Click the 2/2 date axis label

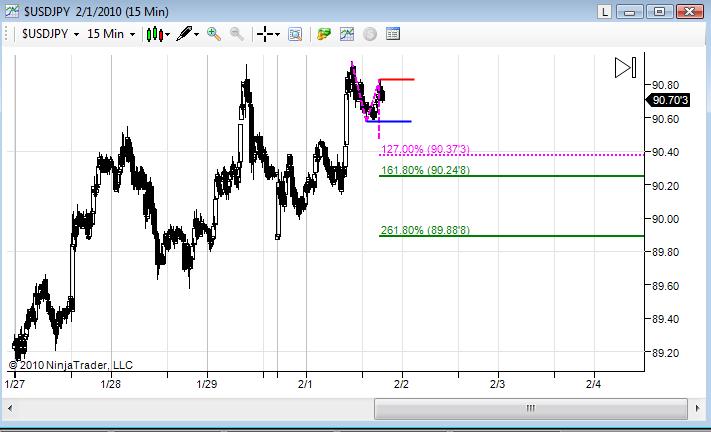point(401,384)
